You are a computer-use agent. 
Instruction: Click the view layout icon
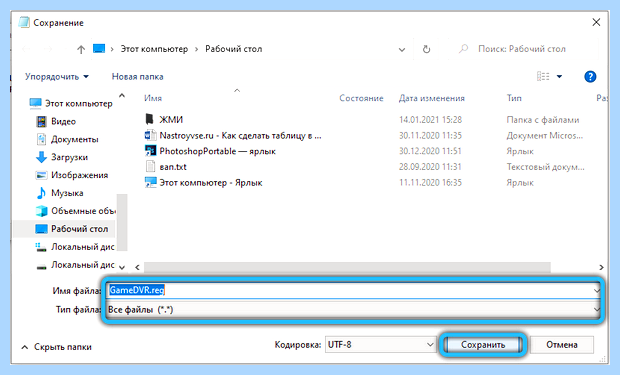click(543, 76)
